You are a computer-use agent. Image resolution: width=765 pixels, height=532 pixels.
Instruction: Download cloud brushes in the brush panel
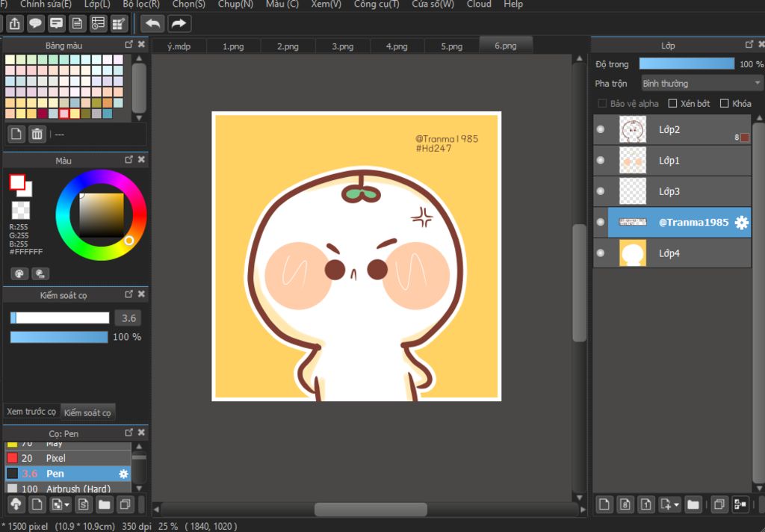tap(16, 504)
